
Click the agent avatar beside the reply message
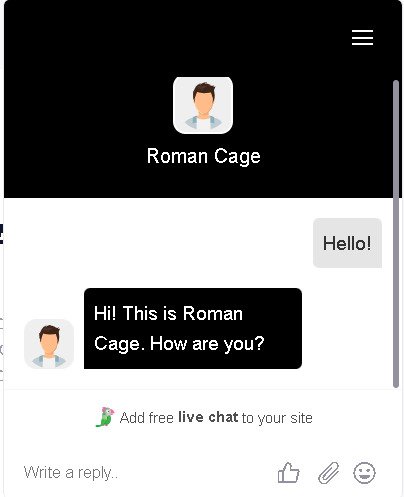[x=49, y=344]
